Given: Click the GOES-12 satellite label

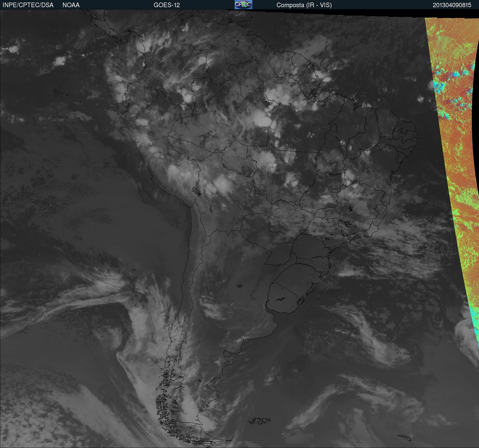Looking at the screenshot, I should [x=166, y=5].
